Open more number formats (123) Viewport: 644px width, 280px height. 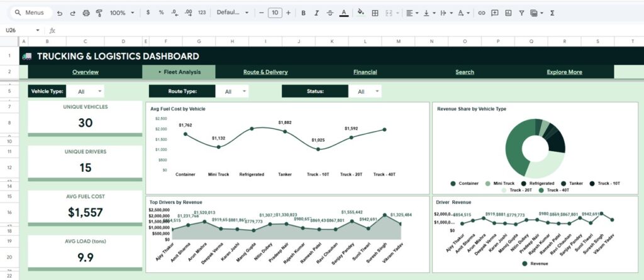202,13
